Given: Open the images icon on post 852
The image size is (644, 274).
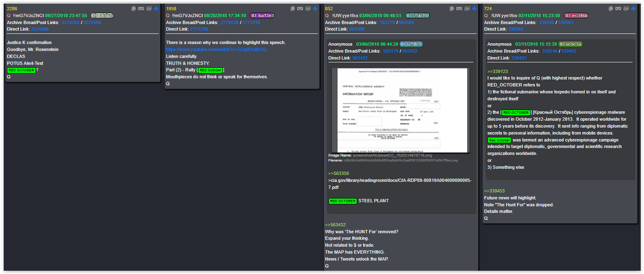Looking at the screenshot, I should pos(467,9).
